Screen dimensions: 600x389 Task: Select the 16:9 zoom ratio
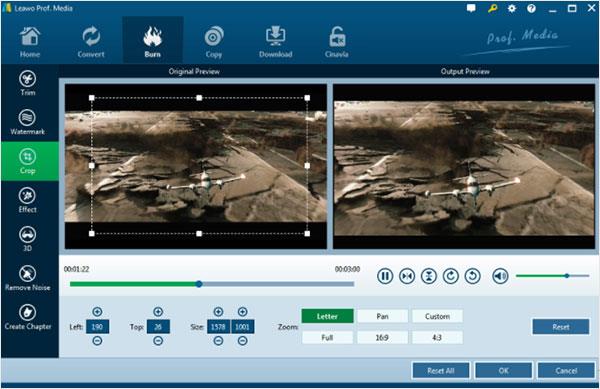pos(382,338)
